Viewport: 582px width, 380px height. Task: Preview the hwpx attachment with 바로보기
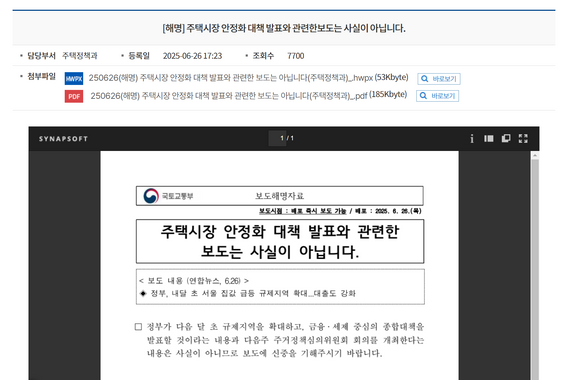tap(439, 79)
